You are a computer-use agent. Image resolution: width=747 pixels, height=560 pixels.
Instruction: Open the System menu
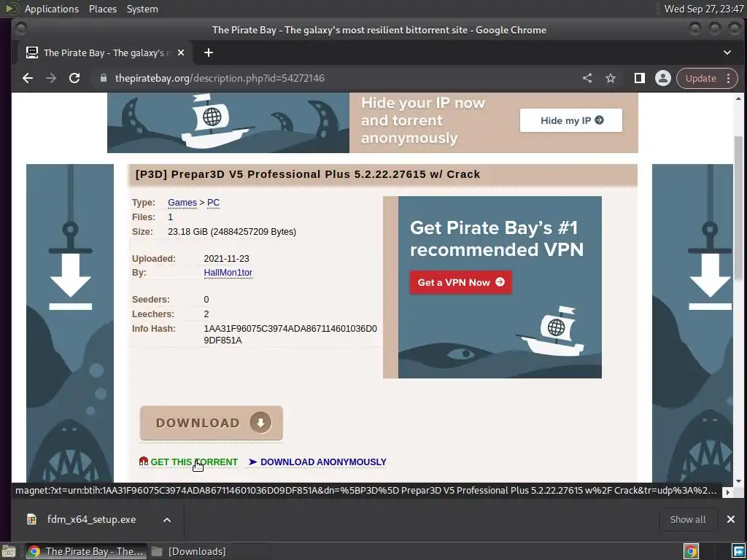point(142,9)
